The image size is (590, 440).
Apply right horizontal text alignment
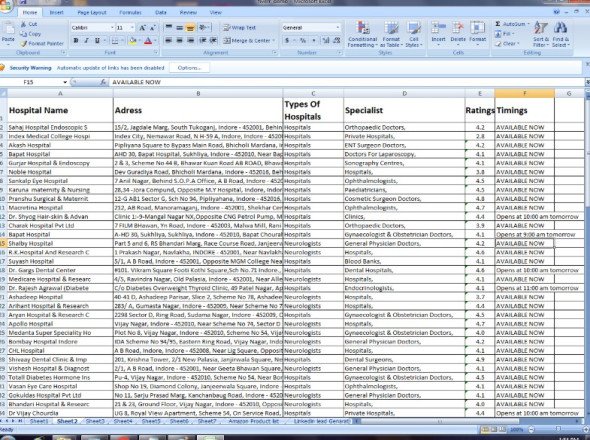pyautogui.click(x=190, y=40)
